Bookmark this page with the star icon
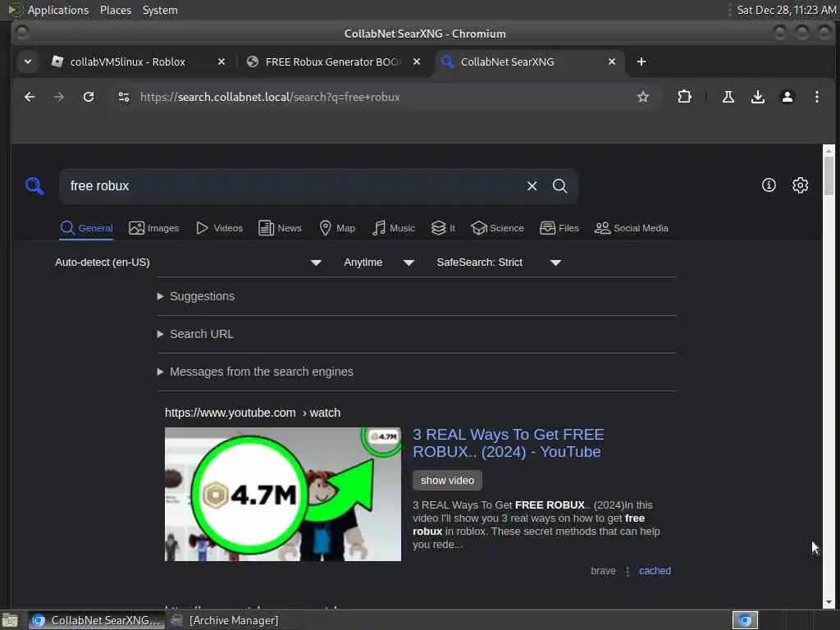This screenshot has height=630, width=840. (x=643, y=97)
